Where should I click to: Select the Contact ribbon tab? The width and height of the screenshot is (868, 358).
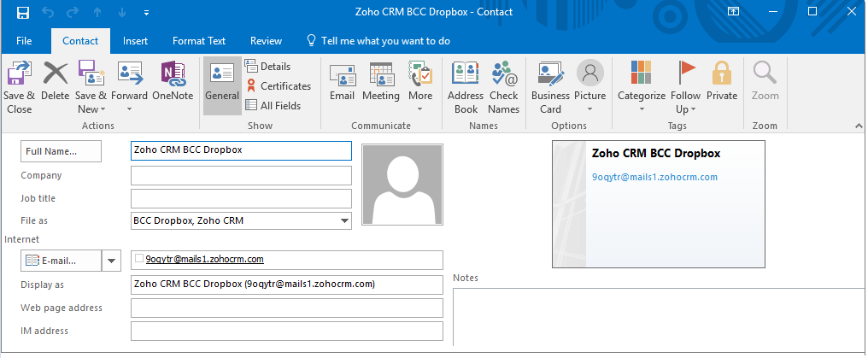(80, 41)
